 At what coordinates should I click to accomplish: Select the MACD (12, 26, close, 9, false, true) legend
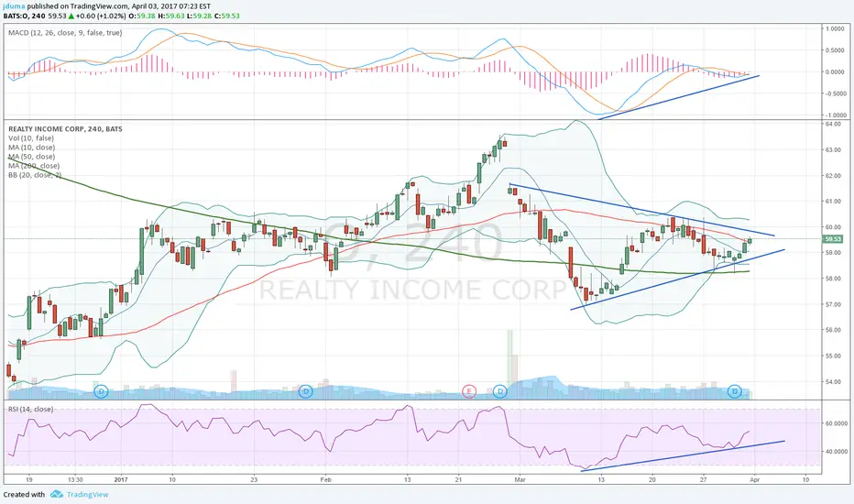[65, 33]
